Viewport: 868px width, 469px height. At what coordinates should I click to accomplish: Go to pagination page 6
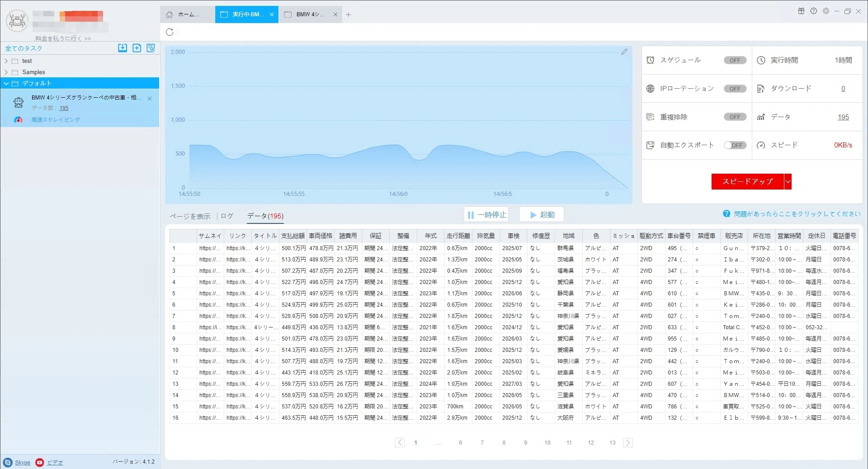click(460, 442)
